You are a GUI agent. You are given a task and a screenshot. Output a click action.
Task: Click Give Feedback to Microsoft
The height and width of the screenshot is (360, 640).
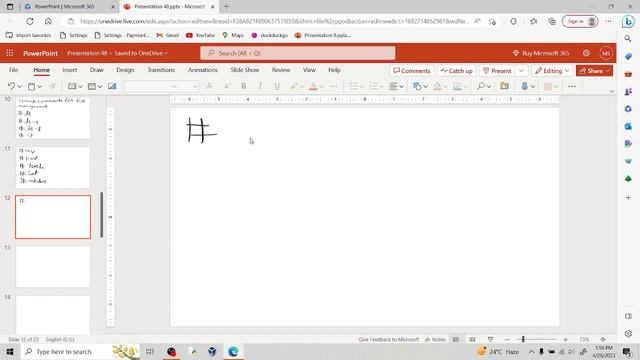389,339
